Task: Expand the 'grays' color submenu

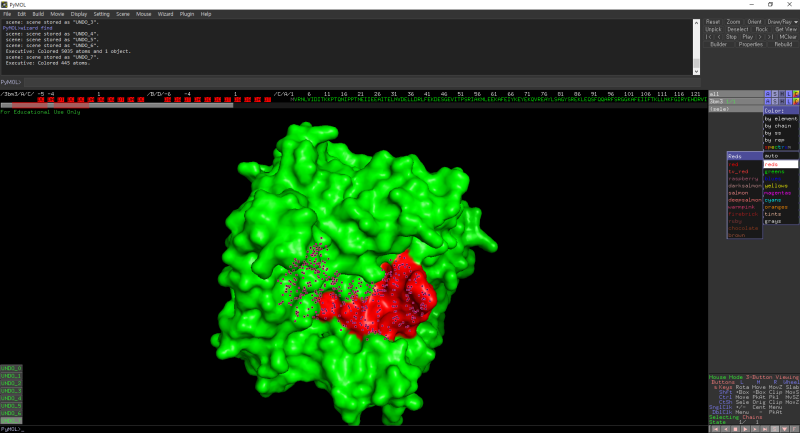Action: (x=781, y=221)
